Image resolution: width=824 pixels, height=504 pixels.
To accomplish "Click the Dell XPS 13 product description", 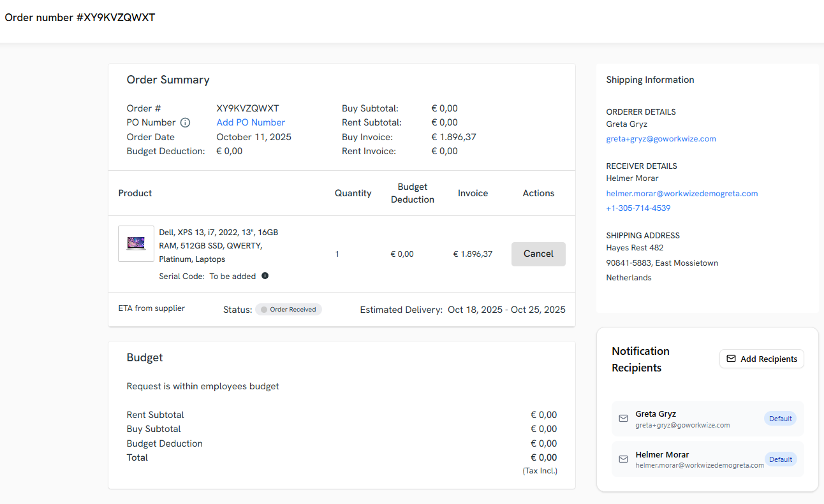I will (x=218, y=246).
